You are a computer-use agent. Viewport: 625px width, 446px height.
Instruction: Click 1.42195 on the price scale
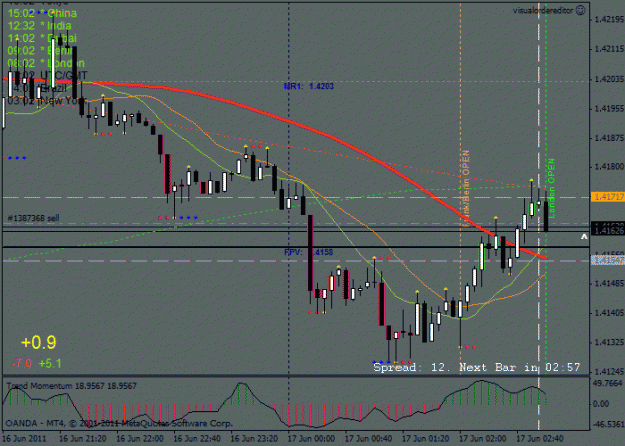pyautogui.click(x=609, y=19)
